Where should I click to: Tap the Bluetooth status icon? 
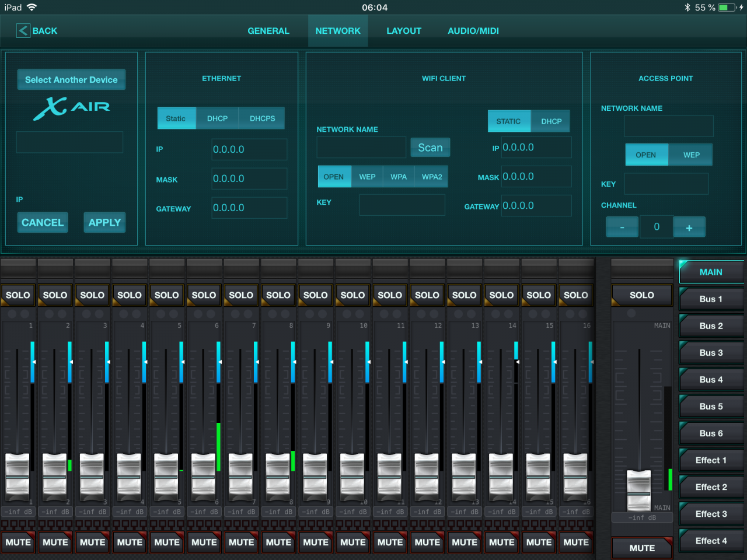tap(687, 8)
